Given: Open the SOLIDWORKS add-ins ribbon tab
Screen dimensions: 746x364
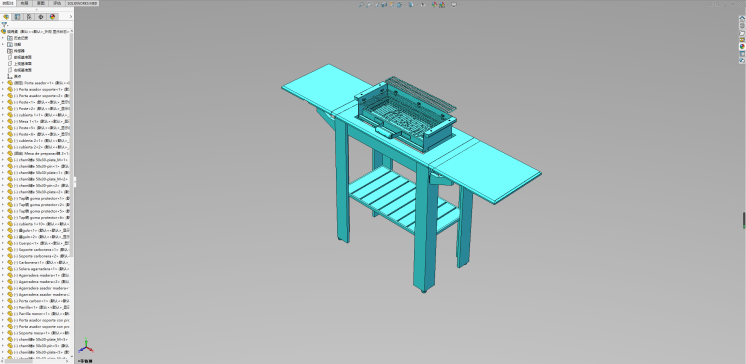Looking at the screenshot, I should click(x=82, y=3).
